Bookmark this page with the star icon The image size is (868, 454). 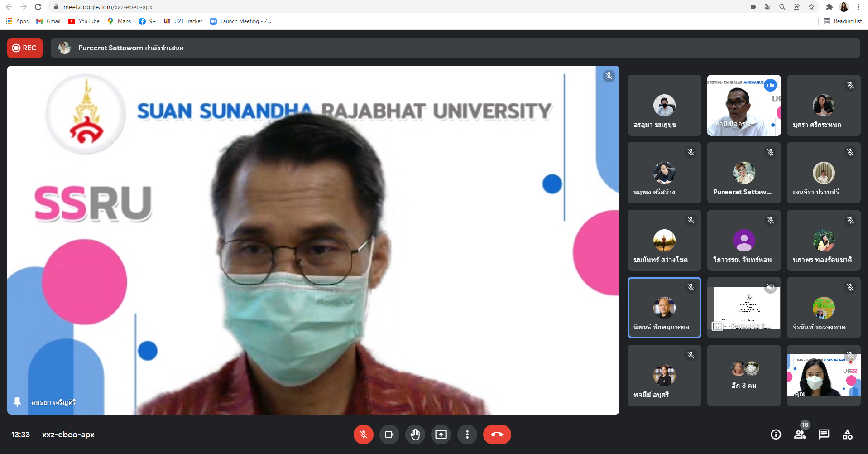point(811,7)
